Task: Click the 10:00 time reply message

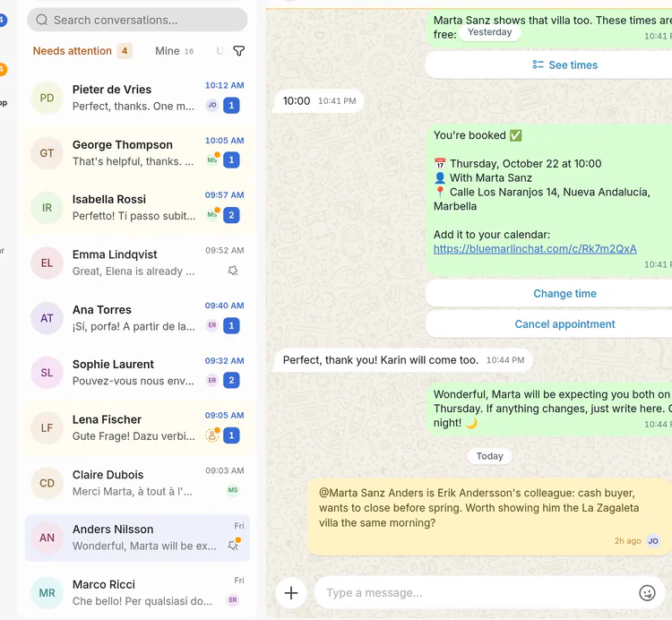Action: click(319, 101)
